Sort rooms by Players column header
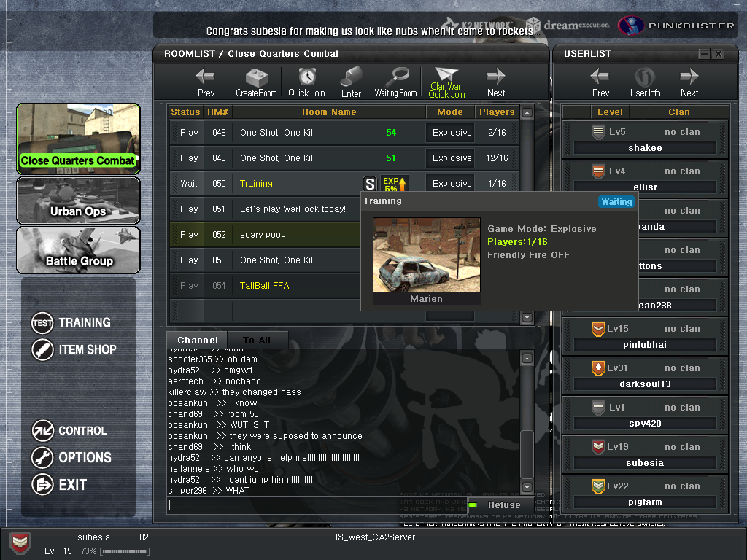This screenshot has width=747, height=560. pyautogui.click(x=497, y=112)
